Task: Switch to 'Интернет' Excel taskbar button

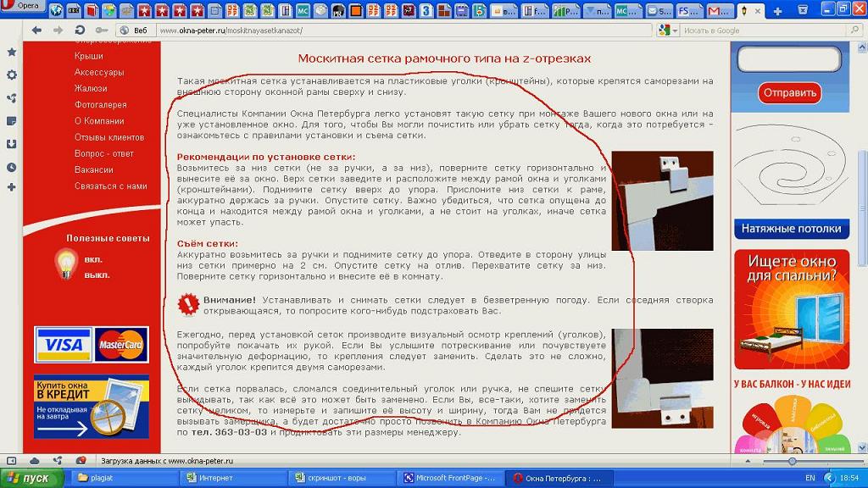Action: click(234, 478)
